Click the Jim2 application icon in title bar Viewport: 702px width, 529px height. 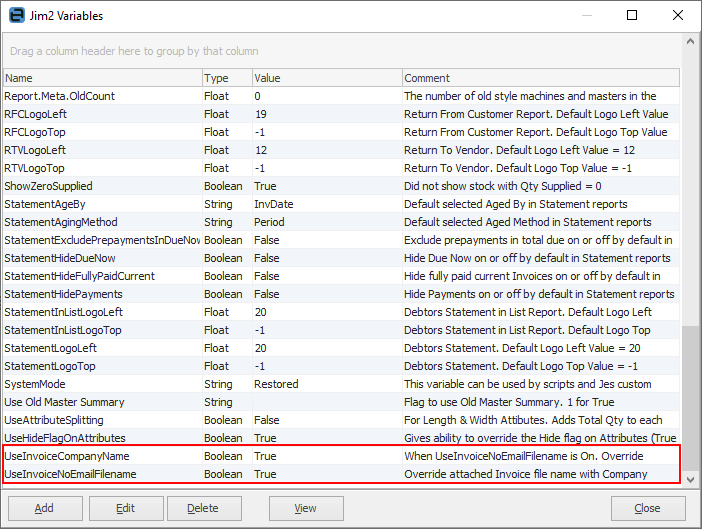point(17,16)
